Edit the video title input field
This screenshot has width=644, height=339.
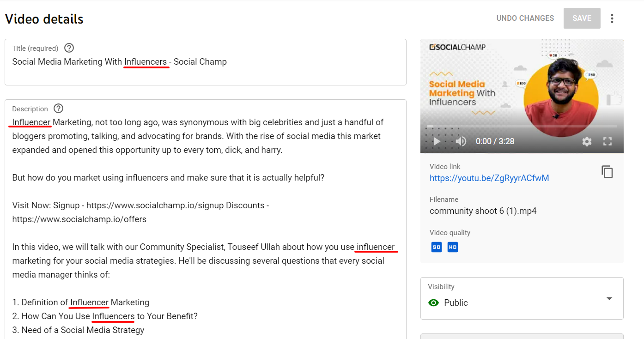(x=120, y=61)
